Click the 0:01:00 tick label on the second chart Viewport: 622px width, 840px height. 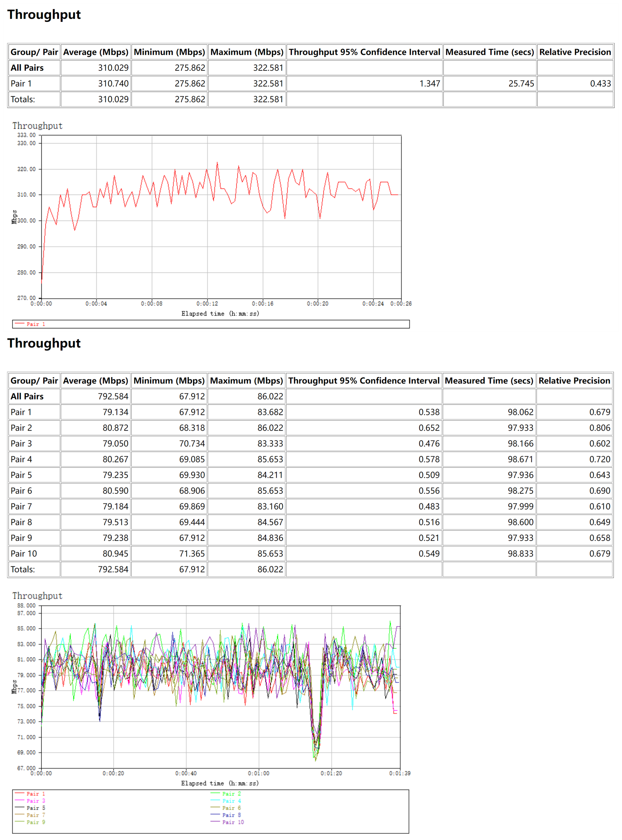tap(259, 773)
